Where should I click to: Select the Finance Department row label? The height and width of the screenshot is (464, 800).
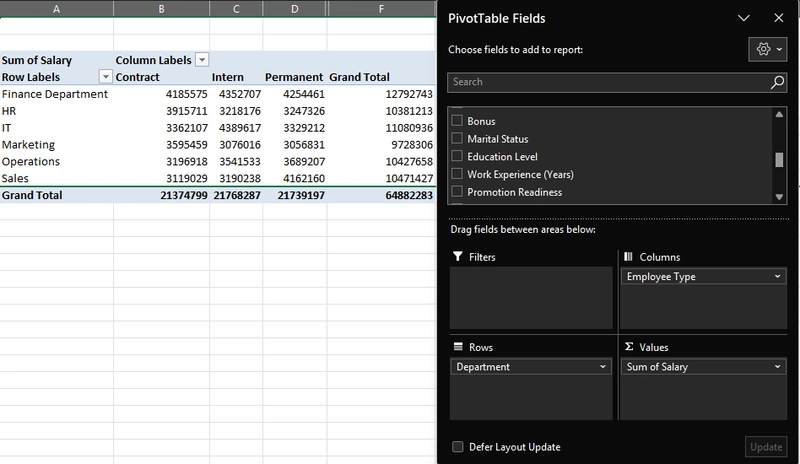click(57, 93)
